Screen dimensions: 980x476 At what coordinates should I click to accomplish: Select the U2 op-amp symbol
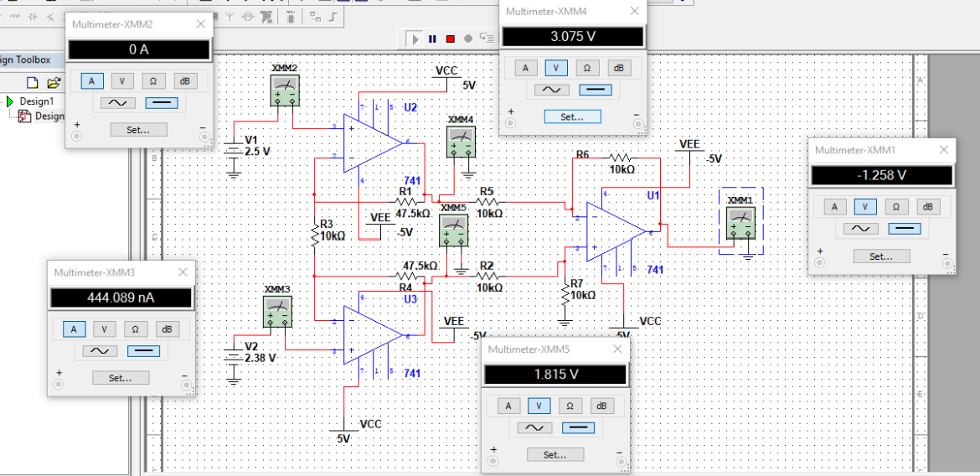coord(373,144)
